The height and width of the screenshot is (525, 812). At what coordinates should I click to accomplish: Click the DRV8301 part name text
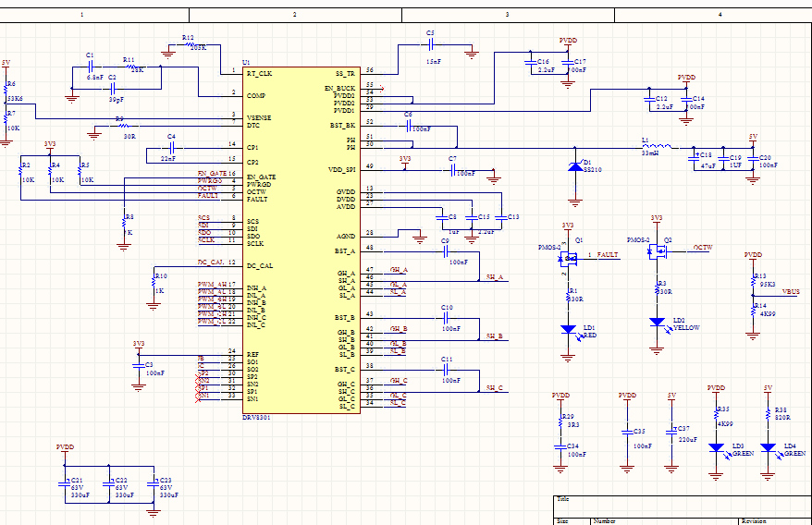click(256, 417)
